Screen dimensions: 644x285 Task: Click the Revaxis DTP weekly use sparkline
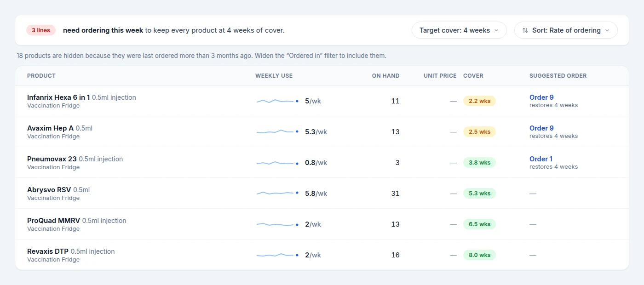point(277,255)
